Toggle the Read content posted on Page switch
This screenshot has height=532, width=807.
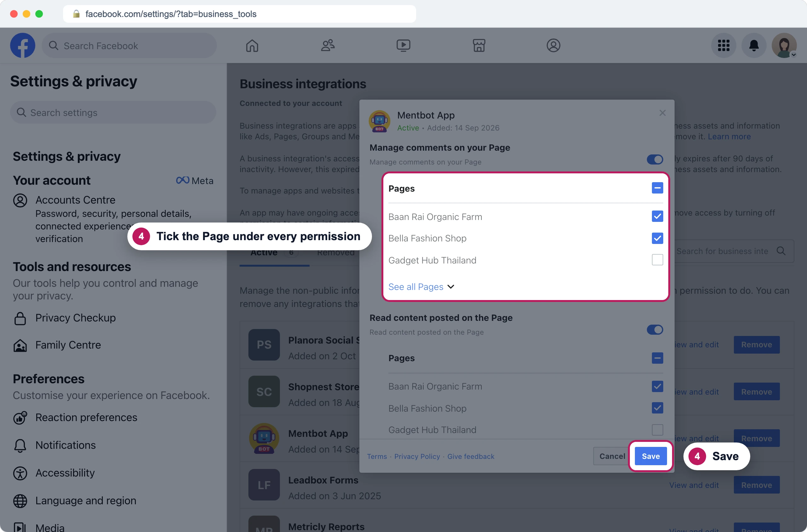[x=655, y=330]
